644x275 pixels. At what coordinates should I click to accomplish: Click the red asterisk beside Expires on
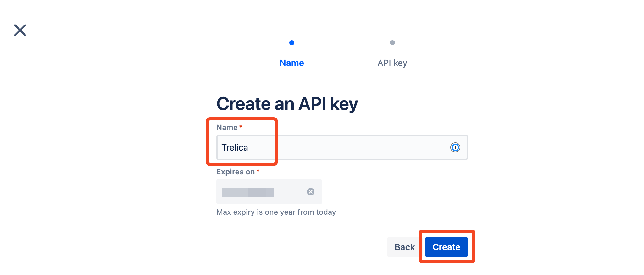[258, 171]
